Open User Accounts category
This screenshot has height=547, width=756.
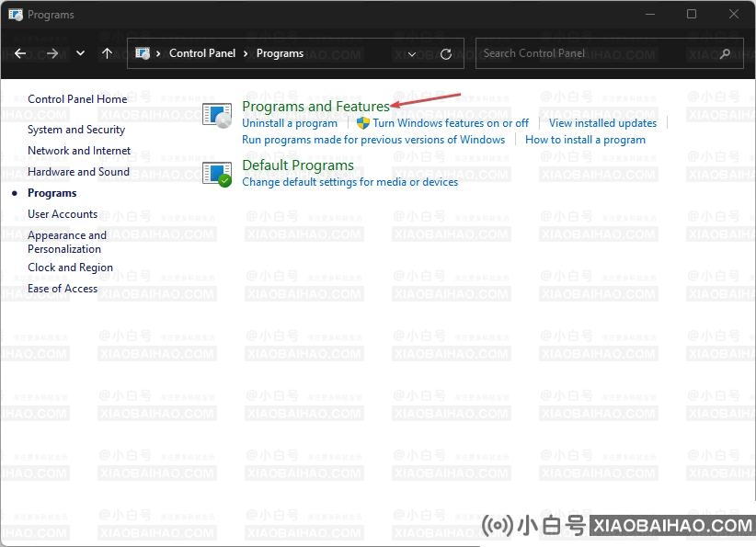[63, 214]
